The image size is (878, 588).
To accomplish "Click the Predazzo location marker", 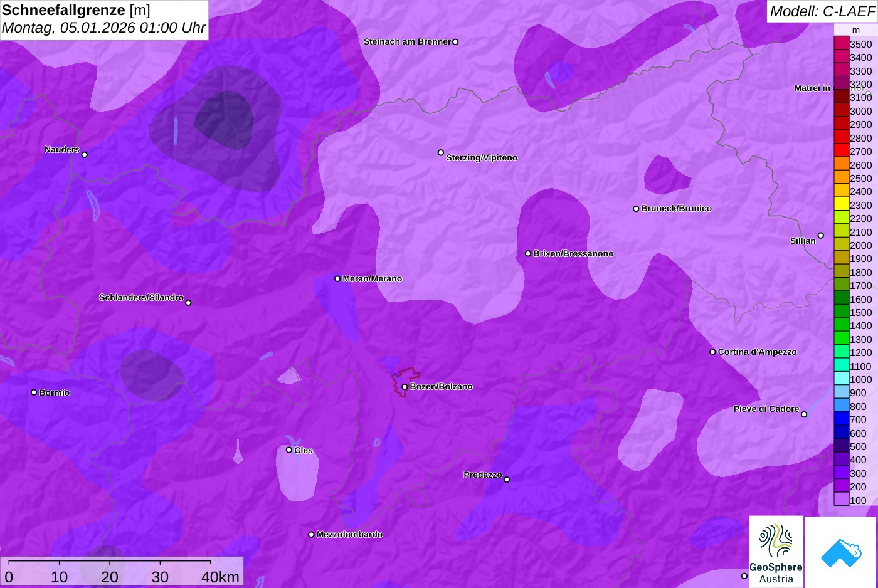I will click(x=507, y=480).
